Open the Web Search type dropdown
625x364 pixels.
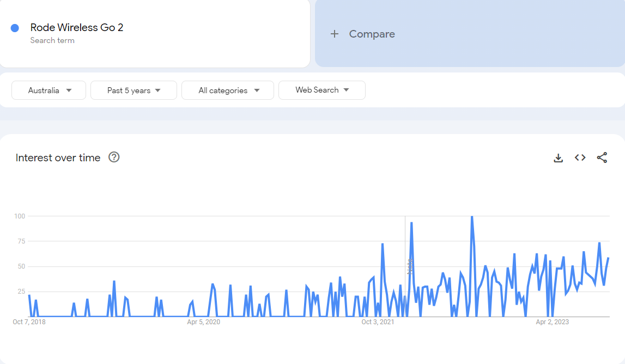[321, 90]
